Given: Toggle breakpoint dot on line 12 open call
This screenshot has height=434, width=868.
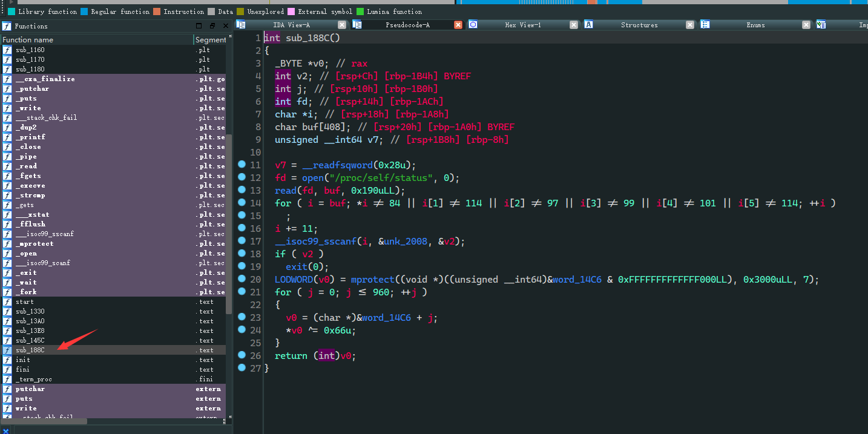Looking at the screenshot, I should [x=242, y=177].
